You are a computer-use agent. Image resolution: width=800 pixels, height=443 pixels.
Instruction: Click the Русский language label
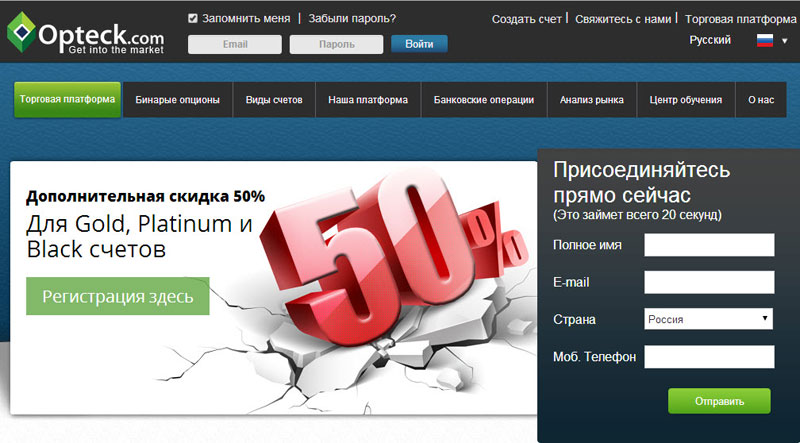click(x=710, y=40)
